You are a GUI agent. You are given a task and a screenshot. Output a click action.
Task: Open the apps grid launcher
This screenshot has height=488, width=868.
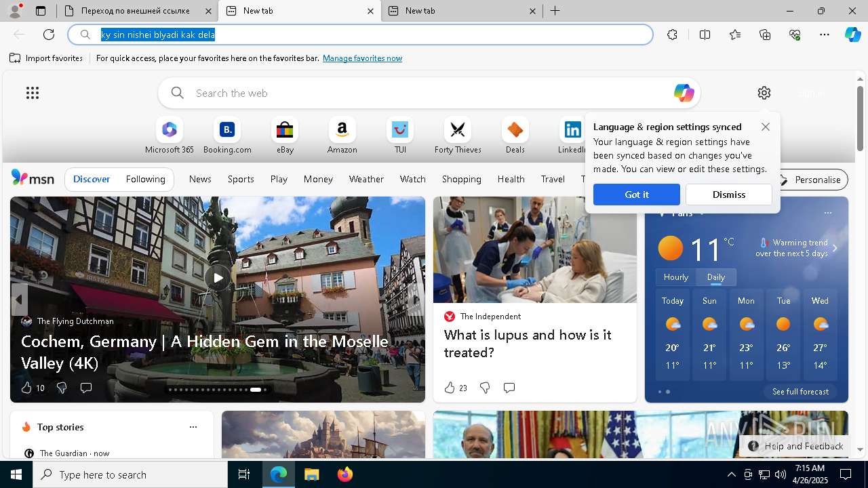33,93
